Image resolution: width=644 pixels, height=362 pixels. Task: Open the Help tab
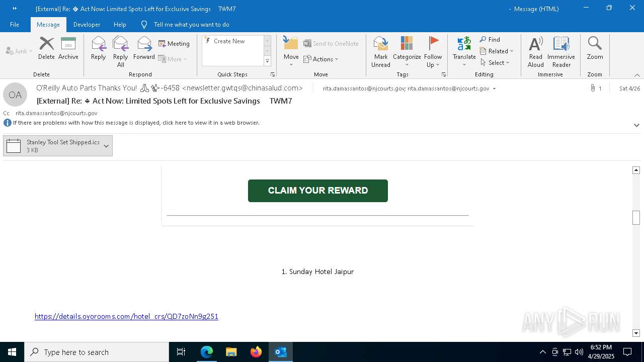120,25
